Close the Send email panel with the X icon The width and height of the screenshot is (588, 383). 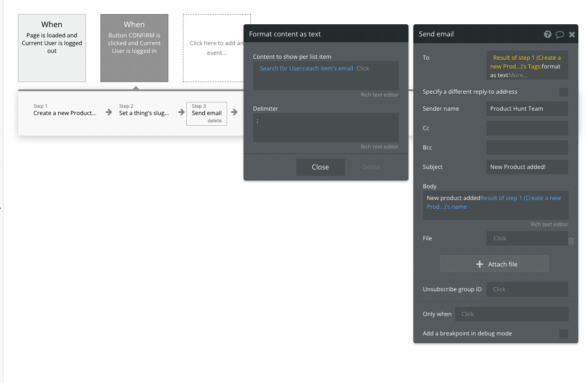coord(572,34)
